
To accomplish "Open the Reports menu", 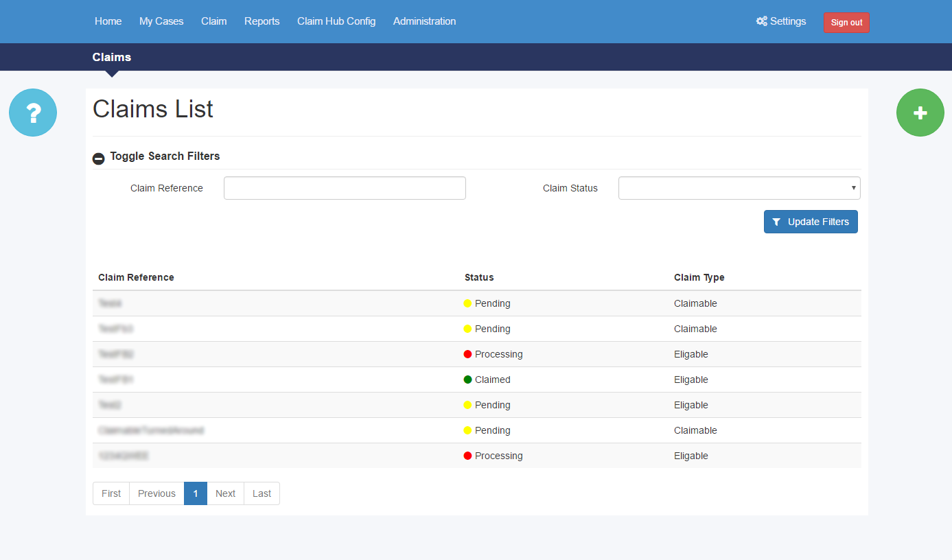I will [262, 21].
